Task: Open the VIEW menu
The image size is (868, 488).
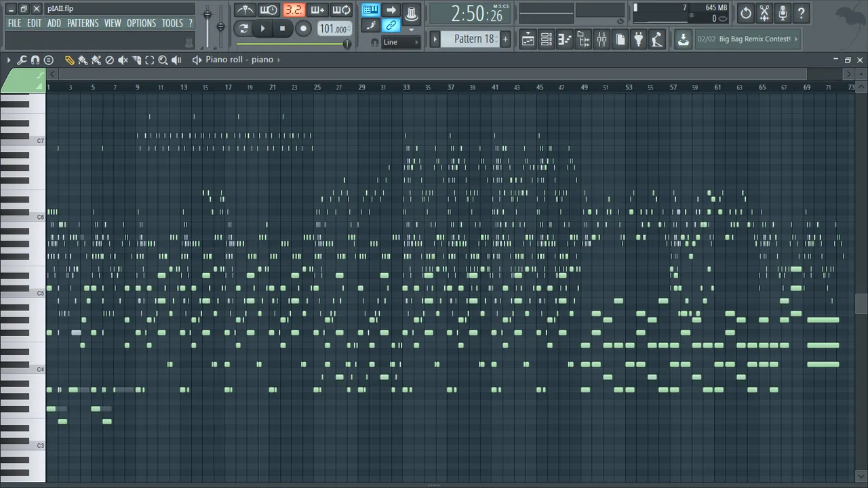Action: [113, 23]
